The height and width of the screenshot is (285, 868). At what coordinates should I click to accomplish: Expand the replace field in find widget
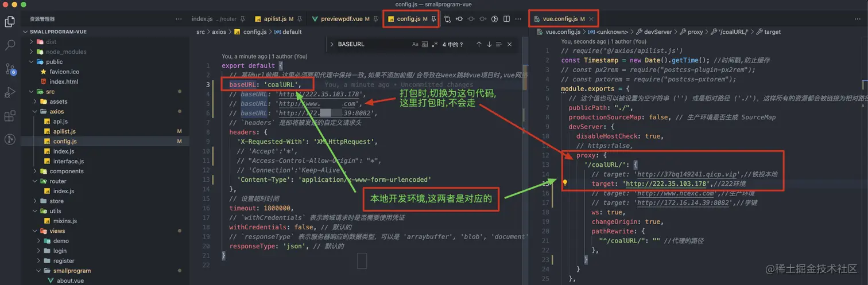coord(331,44)
